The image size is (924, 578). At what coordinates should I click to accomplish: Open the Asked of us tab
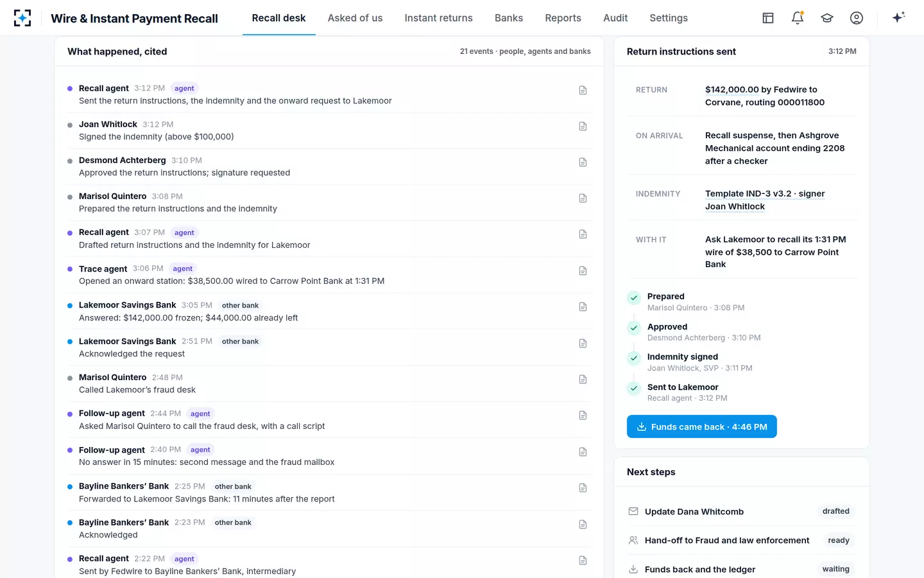(x=355, y=18)
